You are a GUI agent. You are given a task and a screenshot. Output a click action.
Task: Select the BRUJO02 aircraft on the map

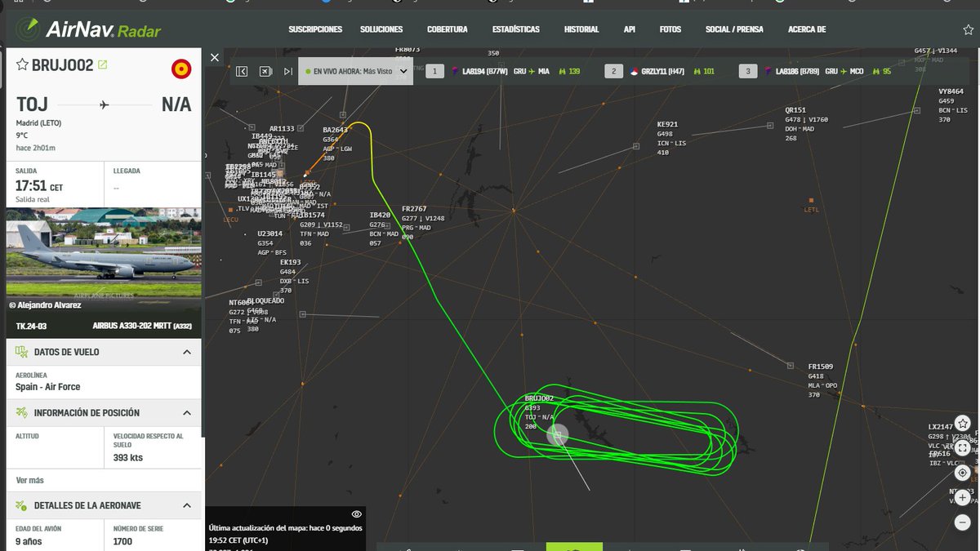(556, 434)
